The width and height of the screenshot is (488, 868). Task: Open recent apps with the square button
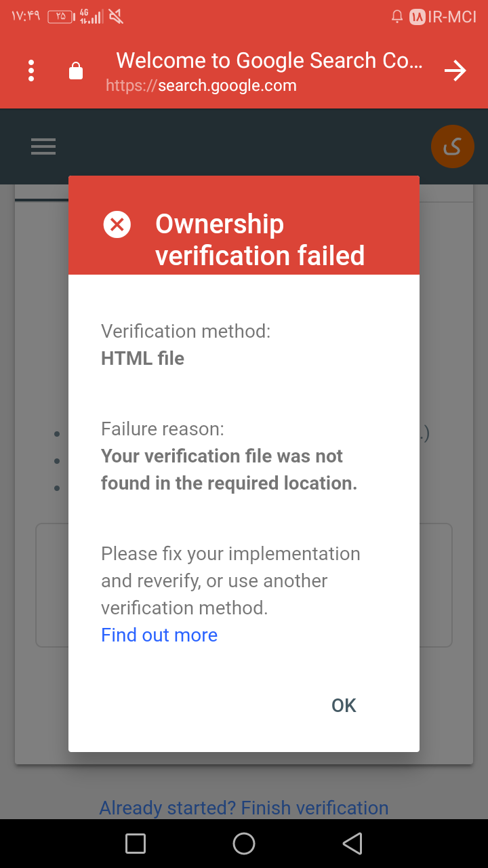coord(136,844)
